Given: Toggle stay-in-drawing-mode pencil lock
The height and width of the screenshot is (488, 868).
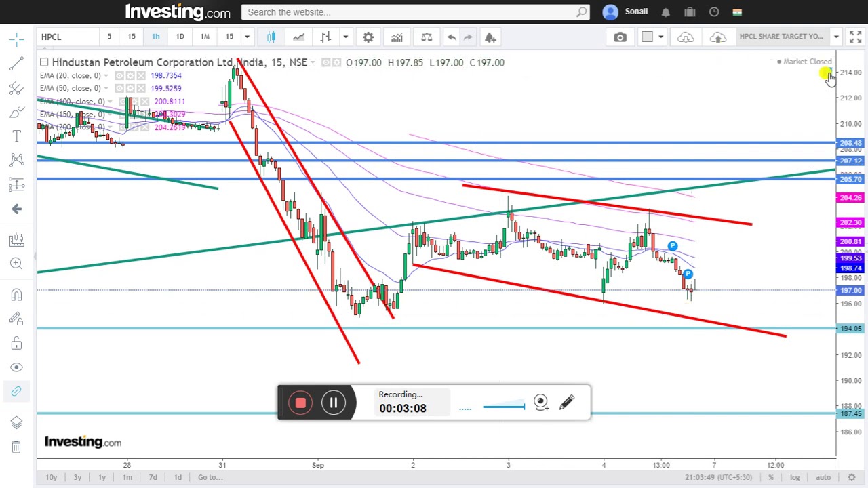Looking at the screenshot, I should tap(17, 319).
